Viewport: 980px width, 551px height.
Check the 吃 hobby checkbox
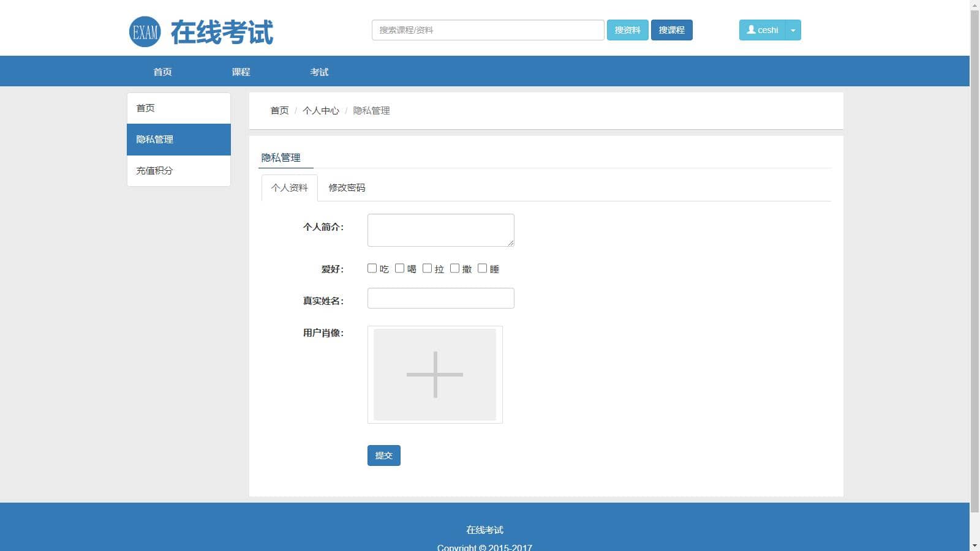(372, 268)
